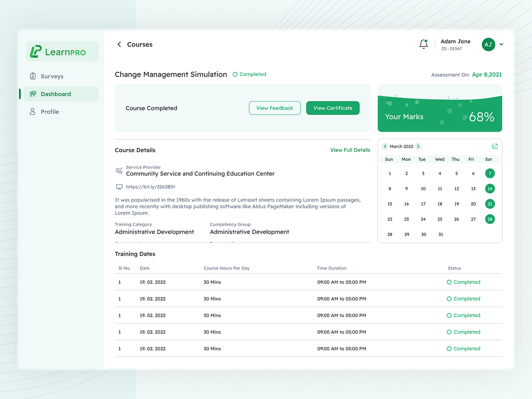Go to February via the left calendar chevron

click(x=385, y=146)
